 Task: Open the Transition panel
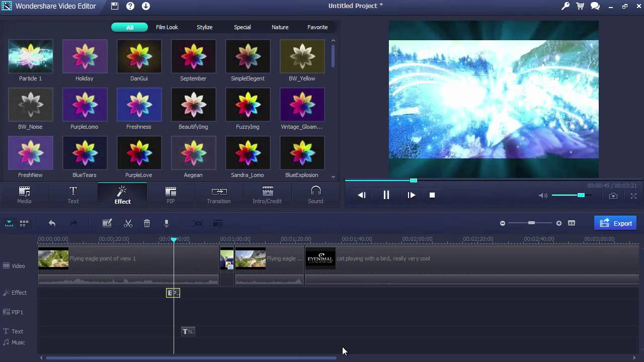point(219,195)
